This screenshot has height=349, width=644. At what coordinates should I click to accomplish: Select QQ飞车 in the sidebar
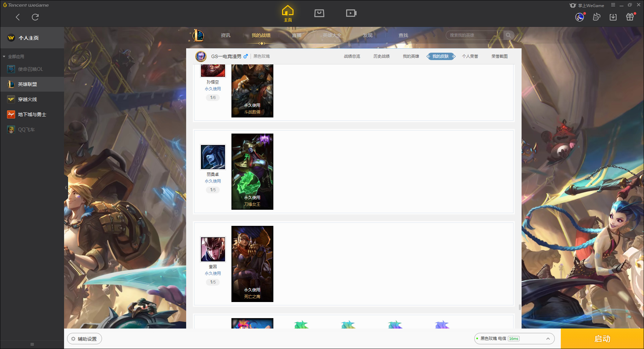[x=32, y=130]
